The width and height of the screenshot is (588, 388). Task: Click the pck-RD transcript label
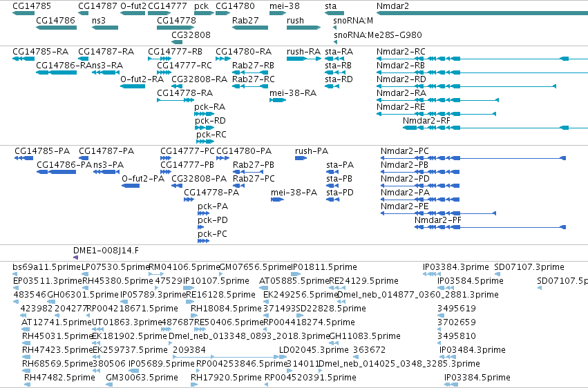(x=210, y=121)
